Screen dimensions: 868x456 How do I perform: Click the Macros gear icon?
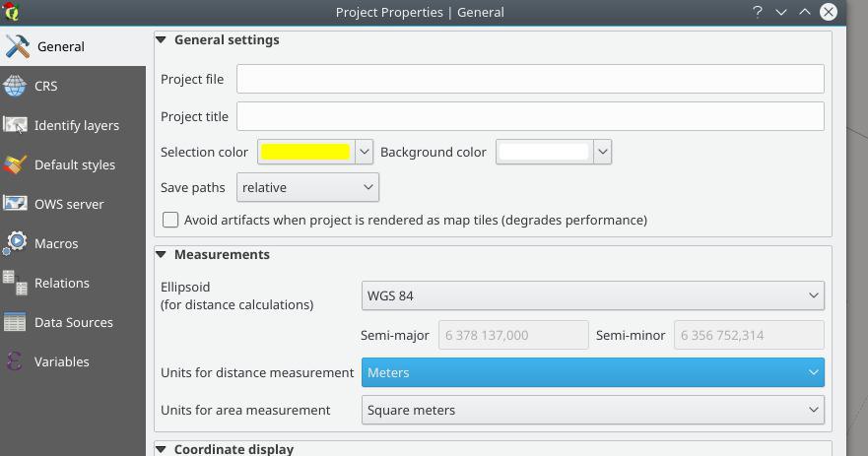pos(15,243)
